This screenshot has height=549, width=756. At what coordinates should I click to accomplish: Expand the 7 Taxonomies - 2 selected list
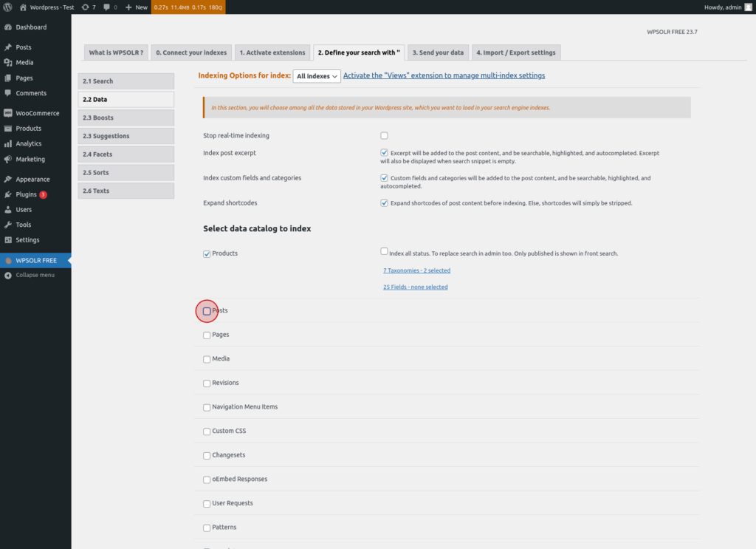pyautogui.click(x=416, y=270)
